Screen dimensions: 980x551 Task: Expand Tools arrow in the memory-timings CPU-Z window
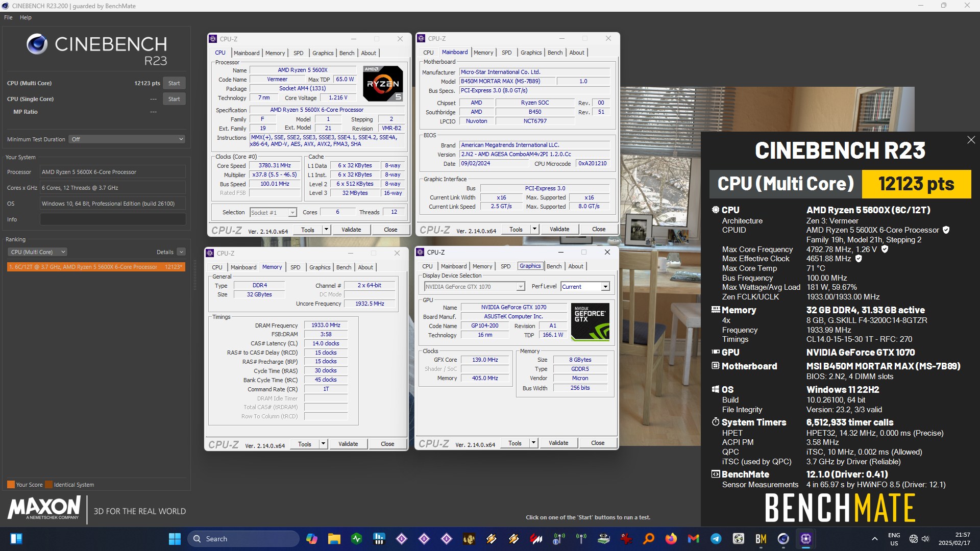324,444
